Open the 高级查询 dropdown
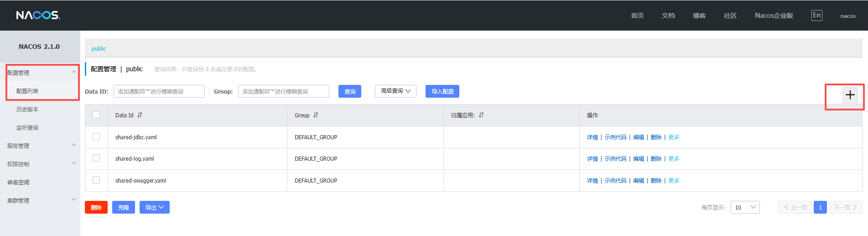The height and width of the screenshot is (236, 868). [x=395, y=91]
